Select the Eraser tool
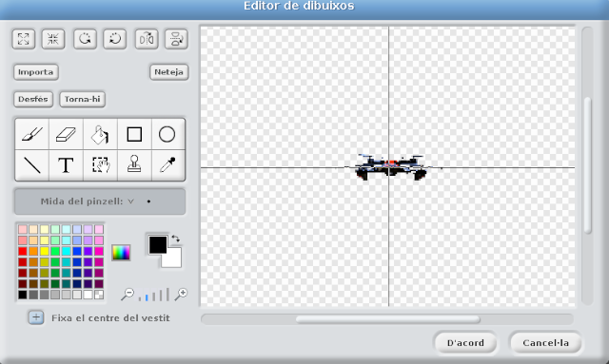The image size is (609, 364). click(66, 134)
